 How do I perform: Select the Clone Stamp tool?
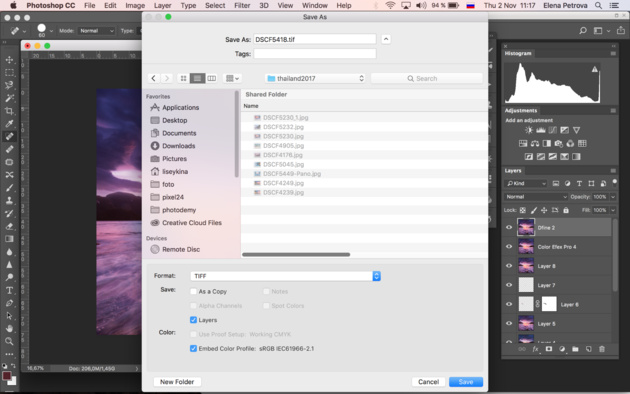click(x=9, y=200)
